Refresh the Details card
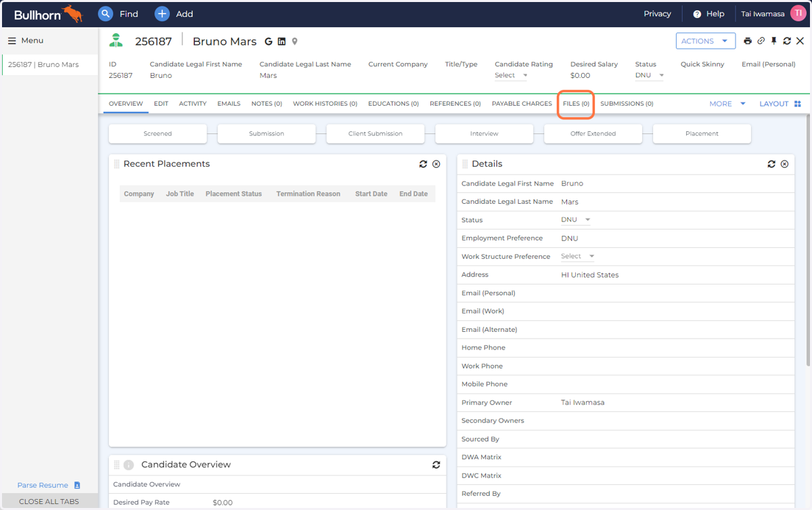This screenshot has height=510, width=812. tap(771, 164)
